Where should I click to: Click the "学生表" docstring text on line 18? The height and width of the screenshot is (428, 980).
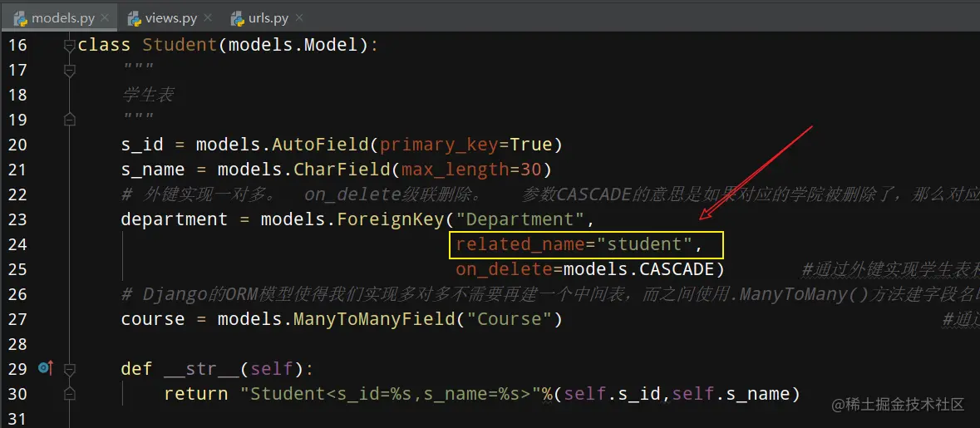coord(147,95)
